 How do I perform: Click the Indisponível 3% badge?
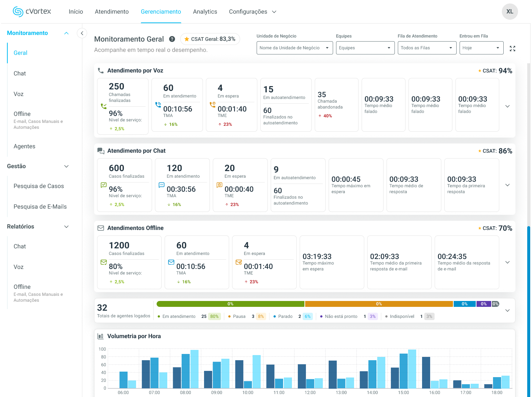pos(429,316)
